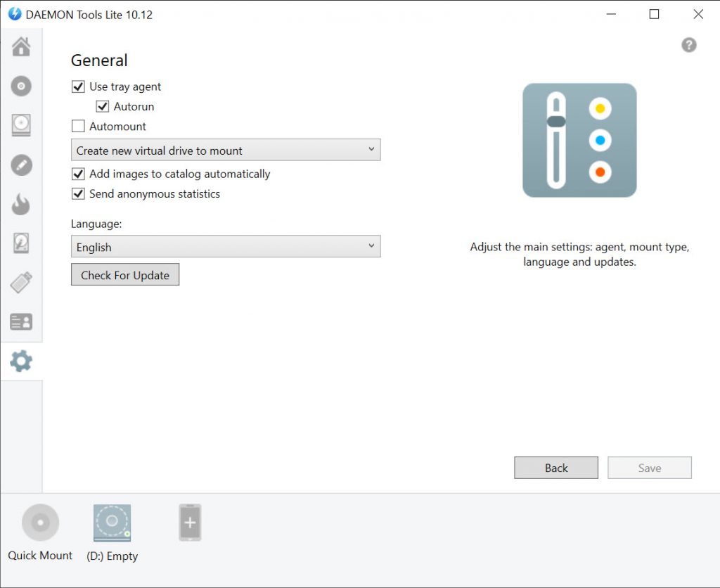The image size is (720, 588).
Task: Uncheck the Use tray agent checkbox
Action: 78,87
